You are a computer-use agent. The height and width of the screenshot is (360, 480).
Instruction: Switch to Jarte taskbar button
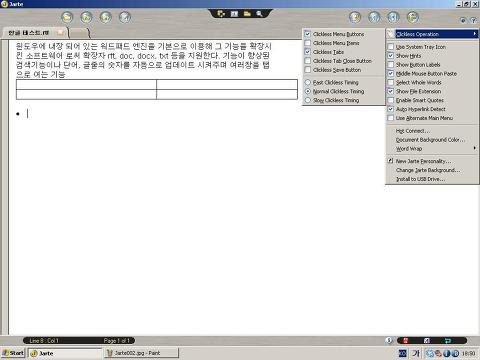tap(65, 353)
